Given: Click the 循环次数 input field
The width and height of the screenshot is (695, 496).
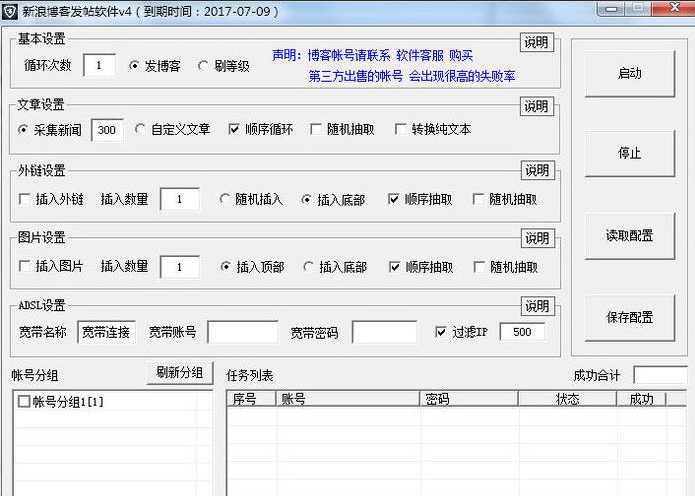Looking at the screenshot, I should click(99, 66).
